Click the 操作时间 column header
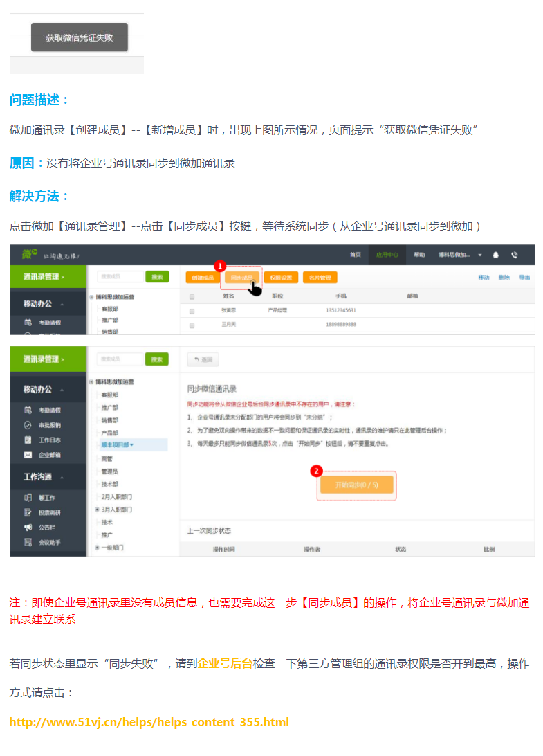This screenshot has height=756, width=543. point(223,549)
